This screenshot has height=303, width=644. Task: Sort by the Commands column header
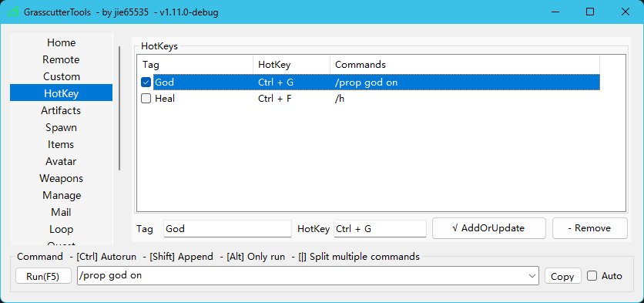coord(465,65)
